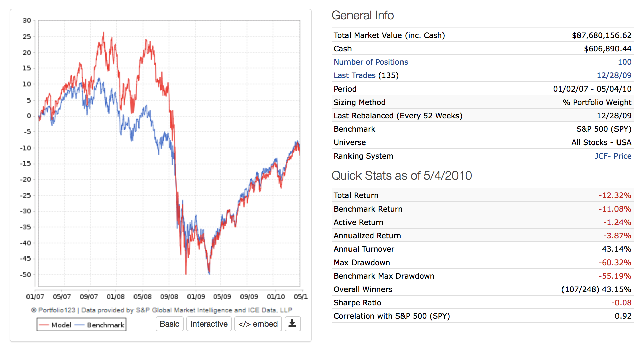Screen dimensions: 644x348
Task: Click the 100 positions count link
Action: [624, 62]
